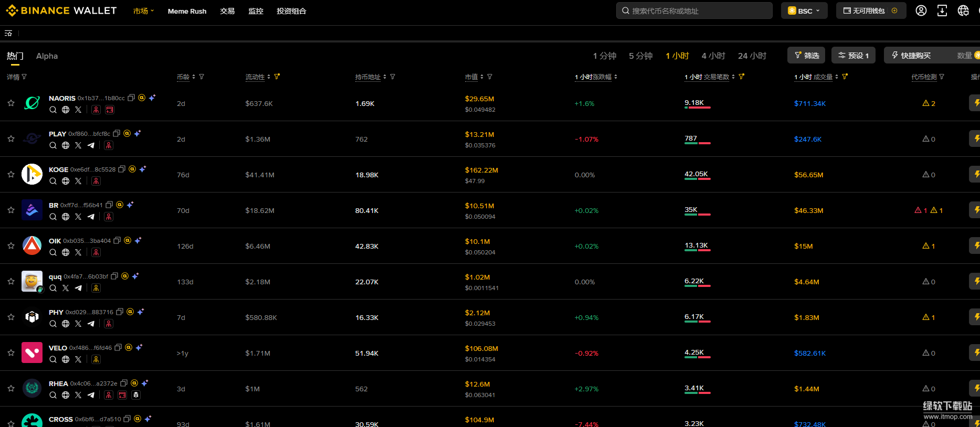The height and width of the screenshot is (427, 980).
Task: Open the BSC network dropdown
Action: coord(804,10)
